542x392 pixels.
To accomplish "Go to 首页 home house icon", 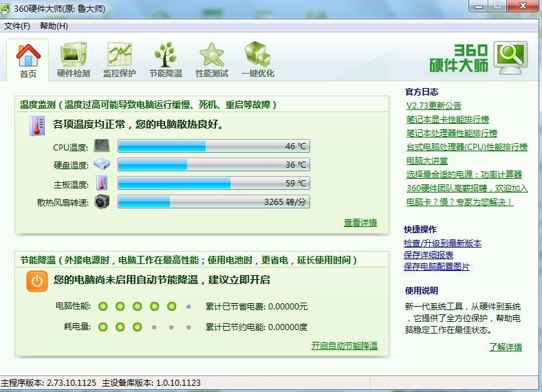I will [28, 55].
